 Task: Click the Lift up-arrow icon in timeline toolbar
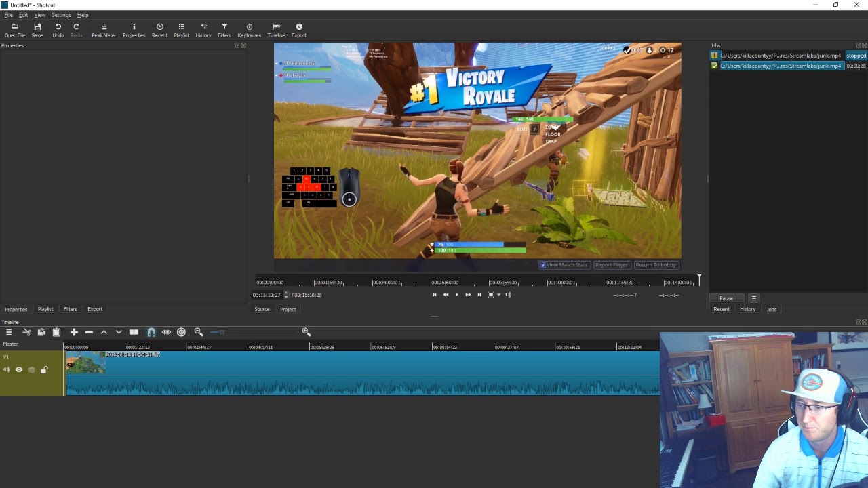coord(104,332)
